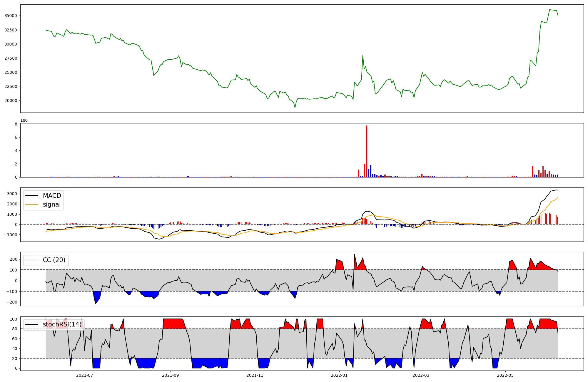The width and height of the screenshot is (588, 382).
Task: Click the 2021-07 date tick label
Action: (85, 375)
